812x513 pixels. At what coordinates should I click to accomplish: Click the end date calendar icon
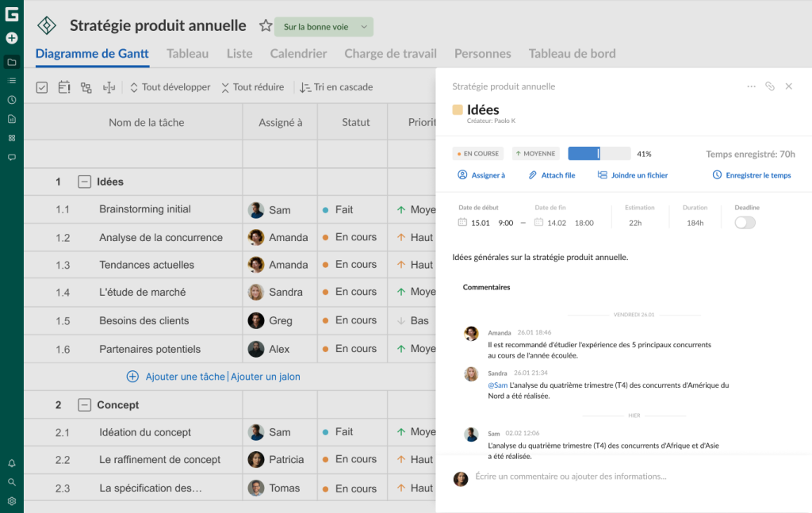coord(538,222)
